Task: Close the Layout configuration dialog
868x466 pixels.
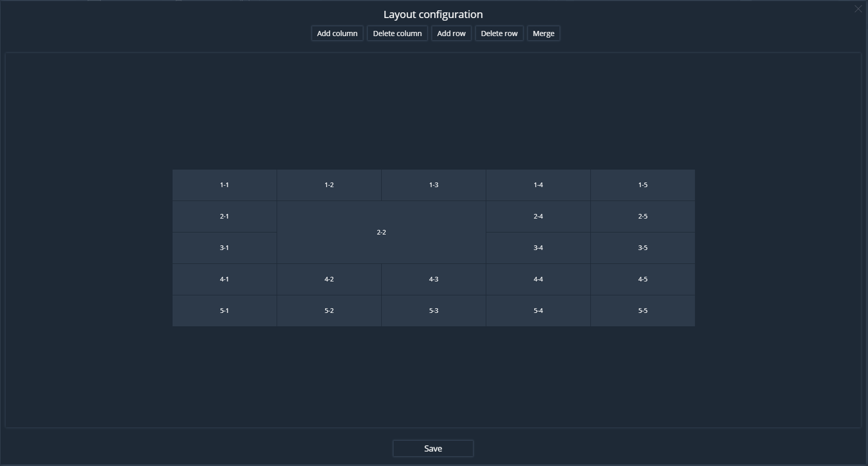Action: tap(858, 9)
